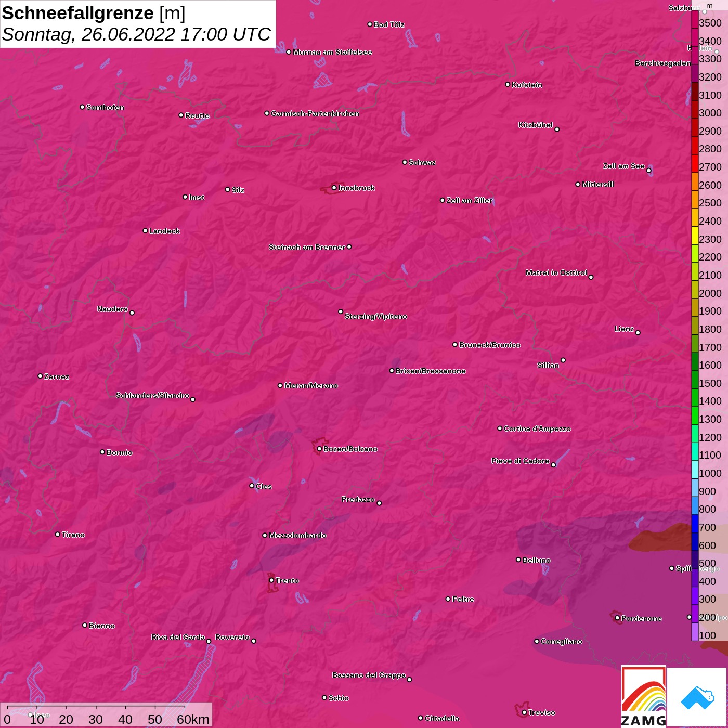This screenshot has width=728, height=728.
Task: Click the Pordenone city marker dot
Action: 617,618
